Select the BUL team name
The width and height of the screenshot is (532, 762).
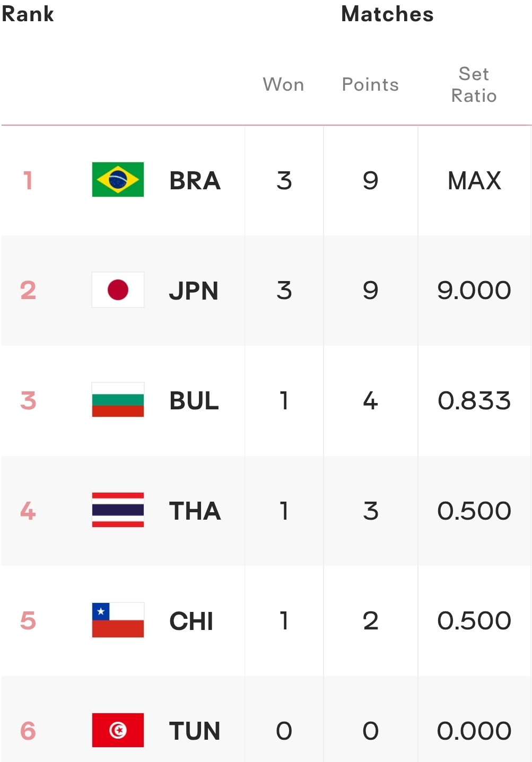point(194,401)
